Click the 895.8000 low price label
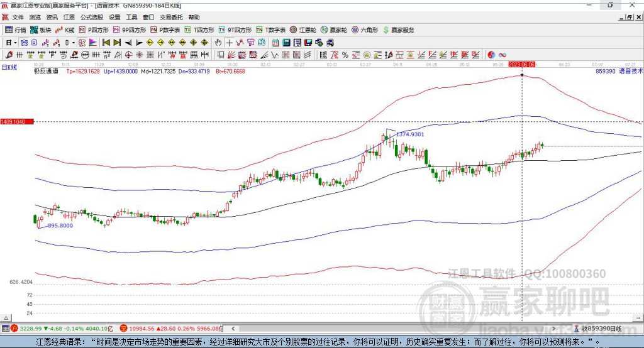The image size is (644, 348). [60, 226]
